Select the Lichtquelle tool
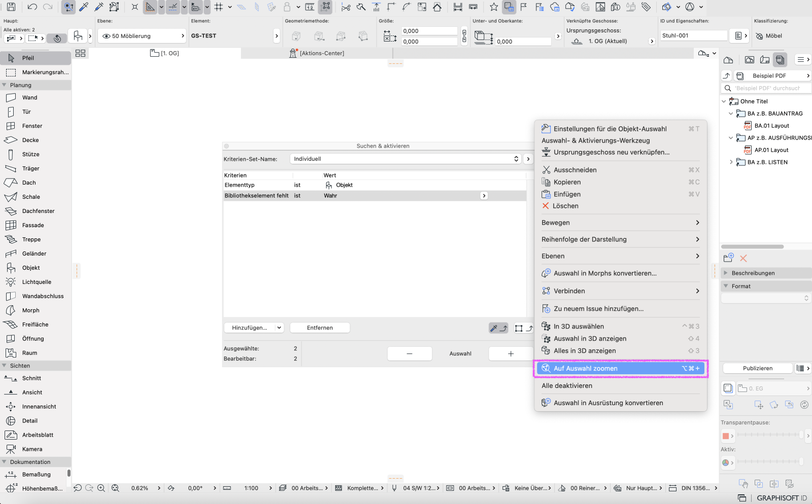812x504 pixels. click(37, 282)
